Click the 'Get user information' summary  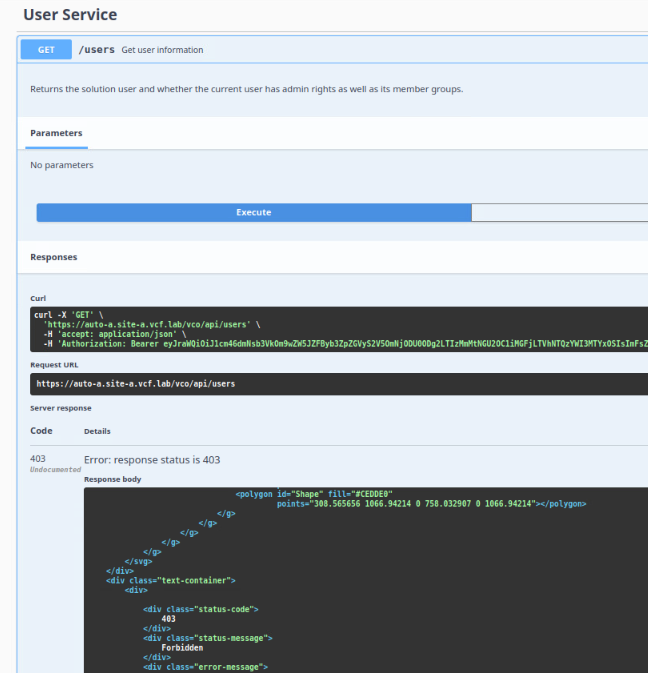pyautogui.click(x=162, y=50)
